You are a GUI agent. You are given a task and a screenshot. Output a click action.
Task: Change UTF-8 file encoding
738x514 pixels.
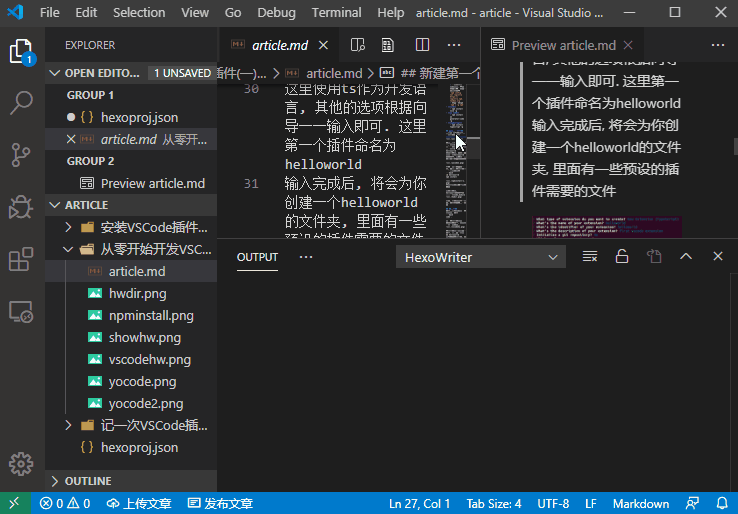[553, 504]
